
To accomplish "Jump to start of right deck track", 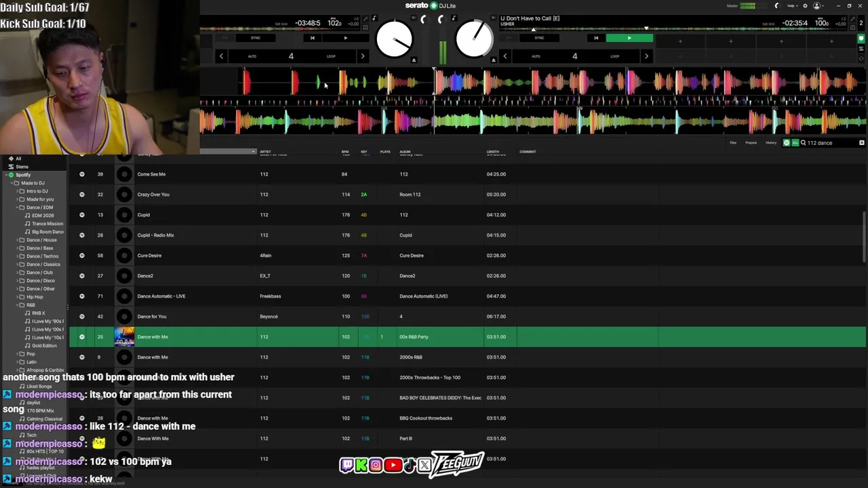I will (596, 38).
